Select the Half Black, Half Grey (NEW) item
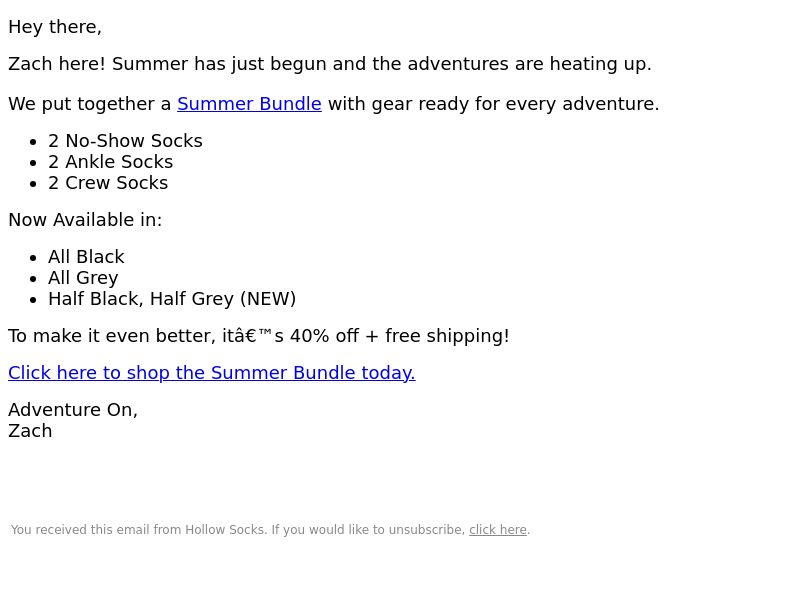The height and width of the screenshot is (600, 800). pos(172,299)
